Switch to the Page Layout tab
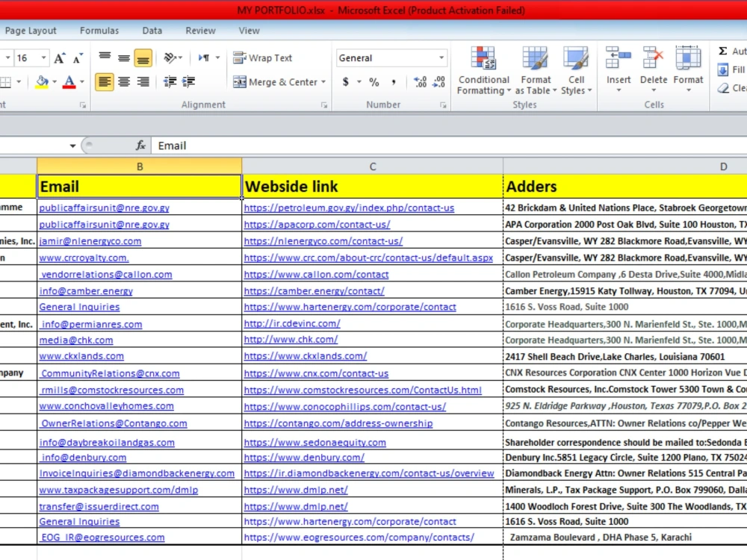This screenshot has height=560, width=747. click(31, 31)
